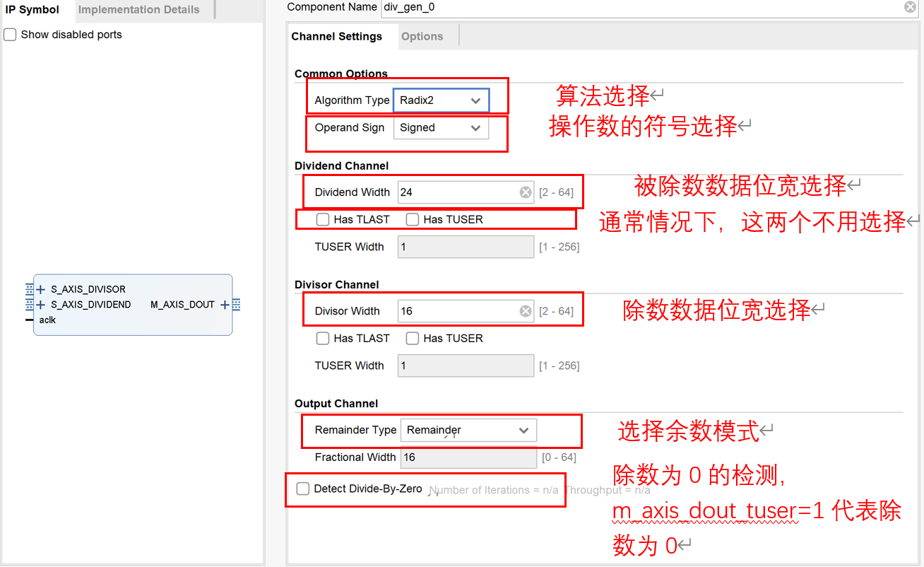Select the aclk port on the IP symbol
The image size is (924, 567).
click(x=47, y=320)
